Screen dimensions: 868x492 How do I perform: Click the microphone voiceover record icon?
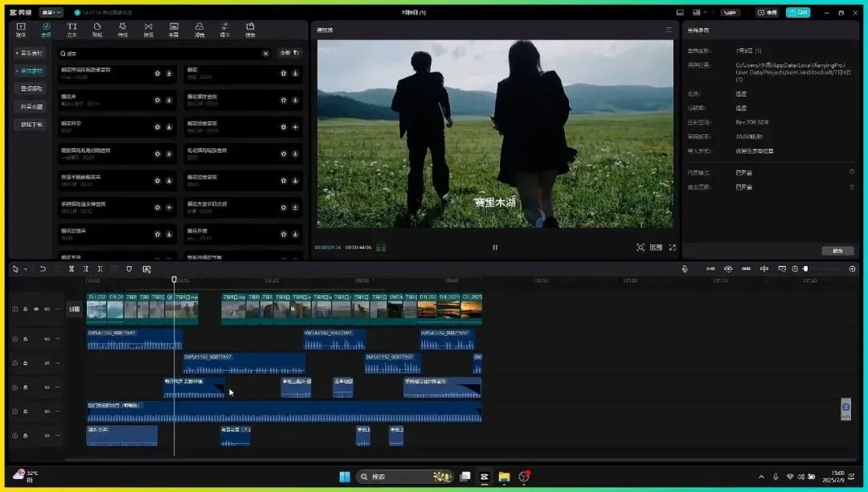pos(685,269)
